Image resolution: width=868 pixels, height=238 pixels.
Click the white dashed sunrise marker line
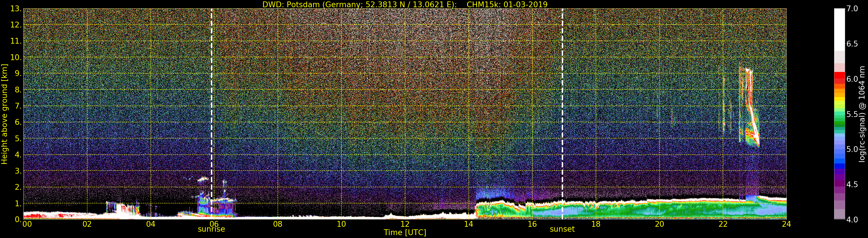[212, 114]
